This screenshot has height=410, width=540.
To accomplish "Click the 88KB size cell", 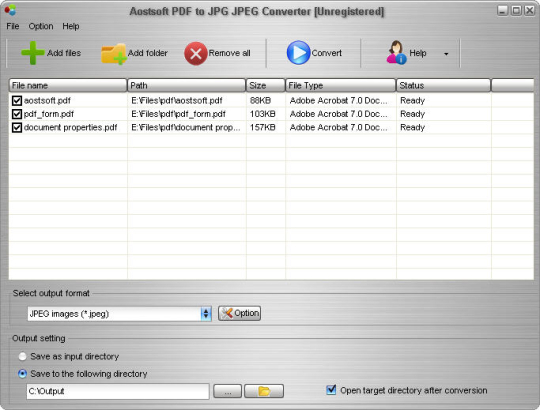I will [260, 101].
